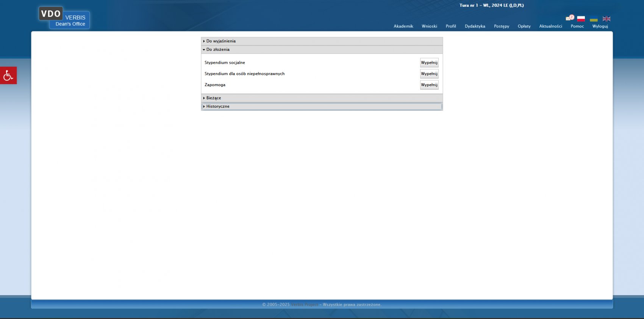
Task: Expand the Do wyjaśnienia section
Action: [221, 41]
